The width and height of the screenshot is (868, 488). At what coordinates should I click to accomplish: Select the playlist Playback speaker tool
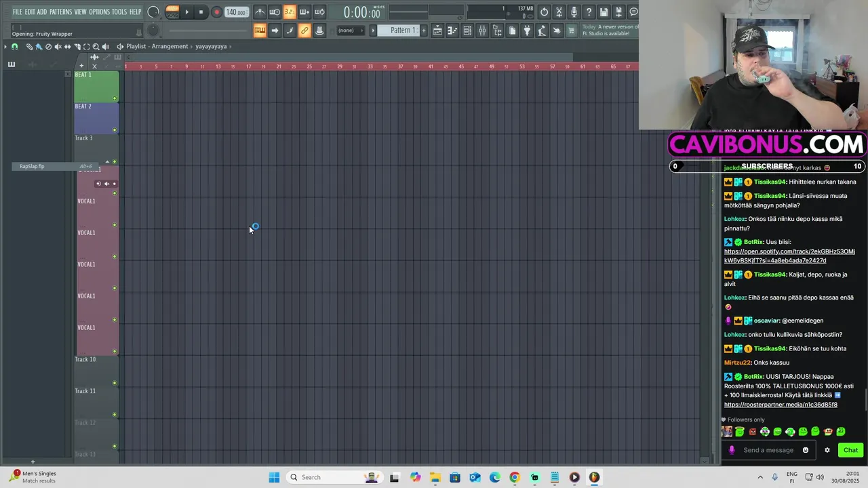point(105,47)
